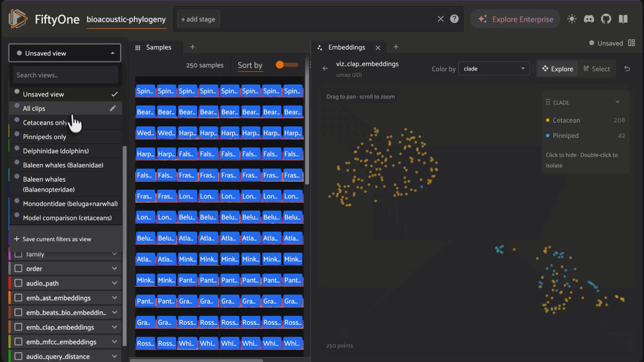The image size is (644, 362).
Task: Toggle the audio_path field checkbox
Action: 18,283
